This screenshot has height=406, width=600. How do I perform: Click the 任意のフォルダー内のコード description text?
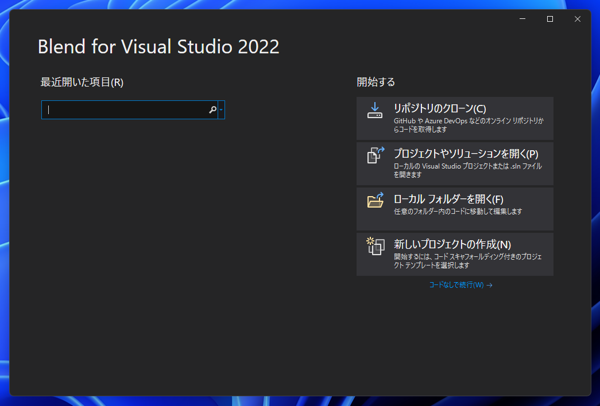pos(458,211)
